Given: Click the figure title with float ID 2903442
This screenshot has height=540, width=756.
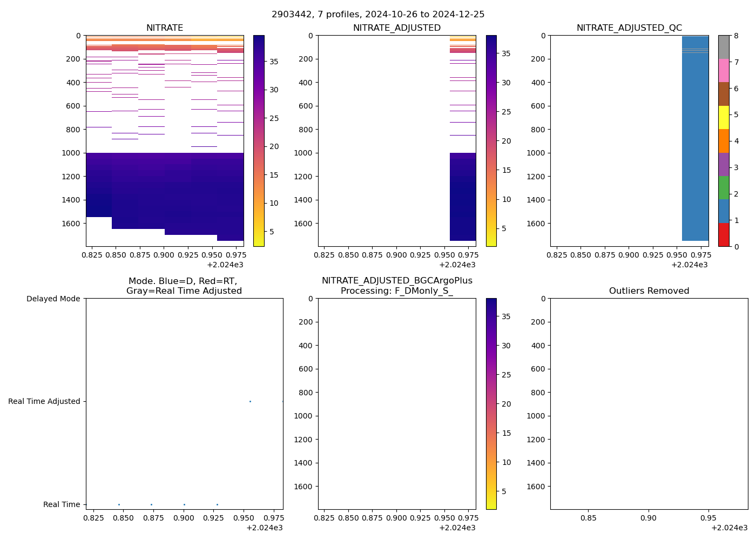Looking at the screenshot, I should pyautogui.click(x=378, y=15).
